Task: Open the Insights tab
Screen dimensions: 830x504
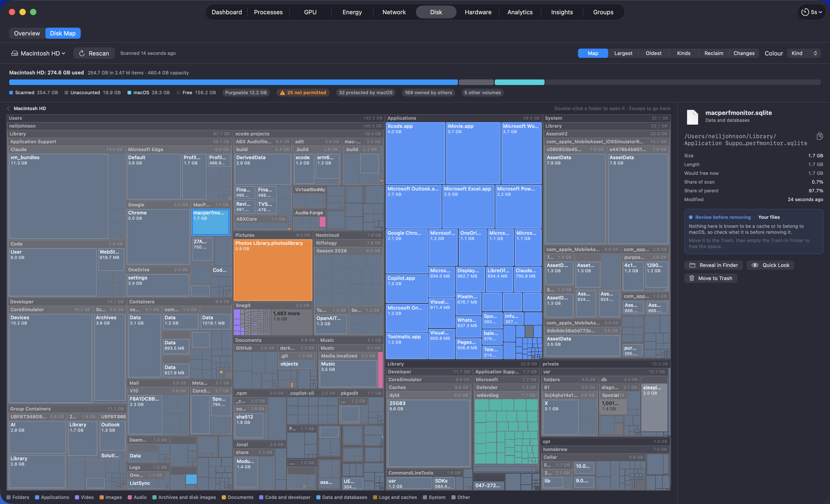Action: (x=562, y=12)
